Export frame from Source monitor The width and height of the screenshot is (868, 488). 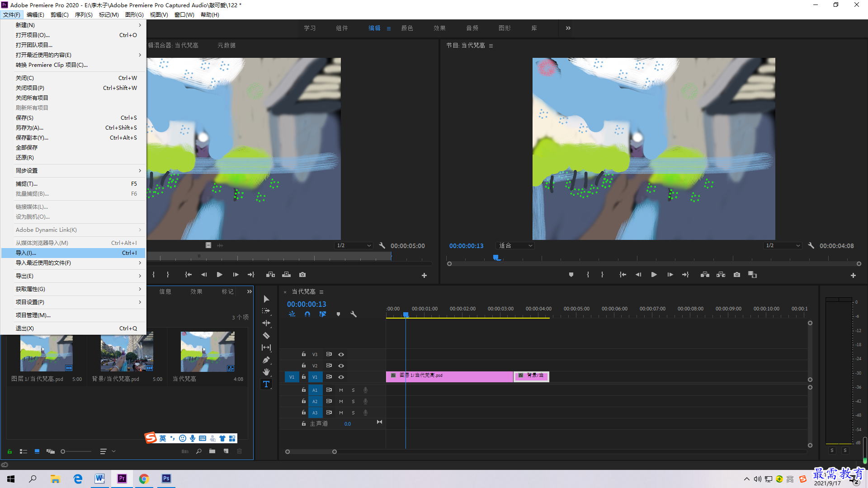(x=302, y=275)
